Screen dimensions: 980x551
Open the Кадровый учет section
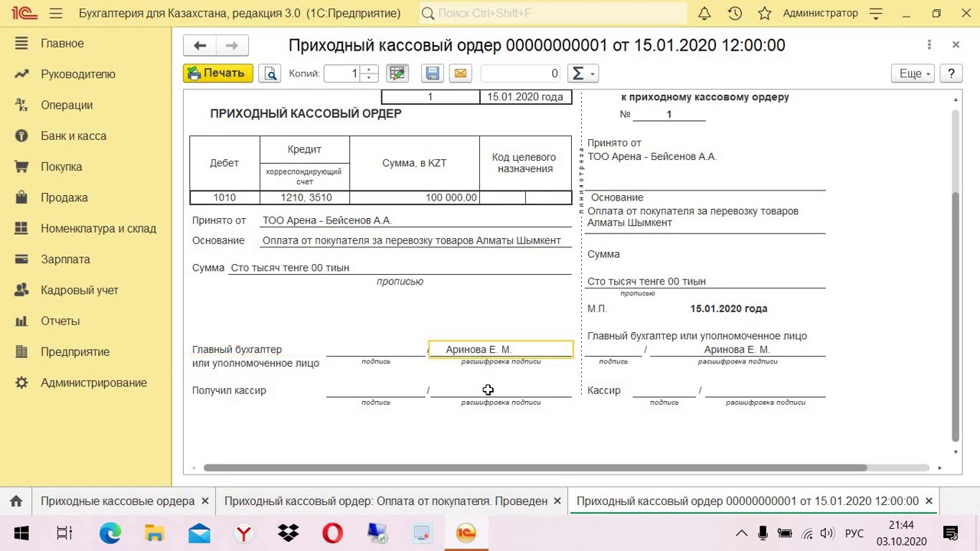coord(80,290)
